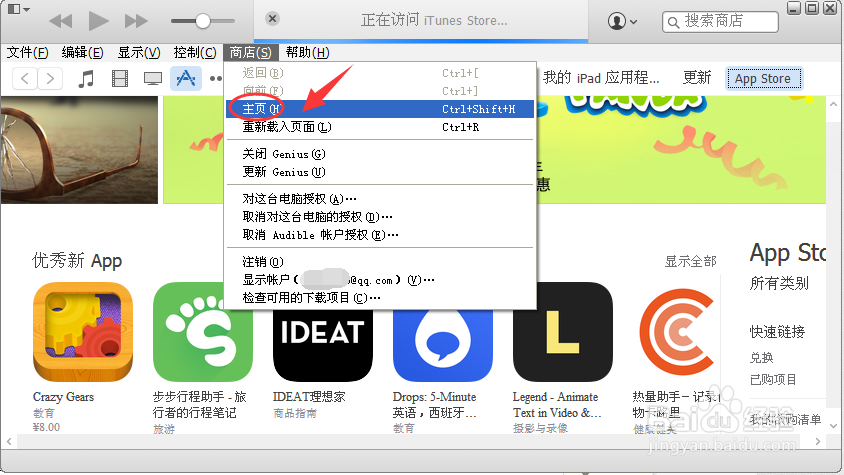Image resolution: width=844 pixels, height=475 pixels.
Task: Choose 取消对这台电脑的授权(D) entry
Action: click(x=380, y=217)
